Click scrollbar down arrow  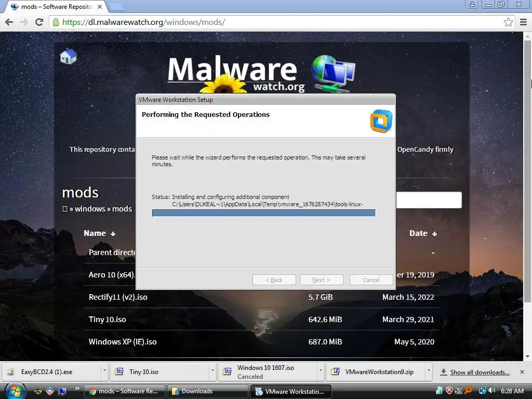(527, 356)
